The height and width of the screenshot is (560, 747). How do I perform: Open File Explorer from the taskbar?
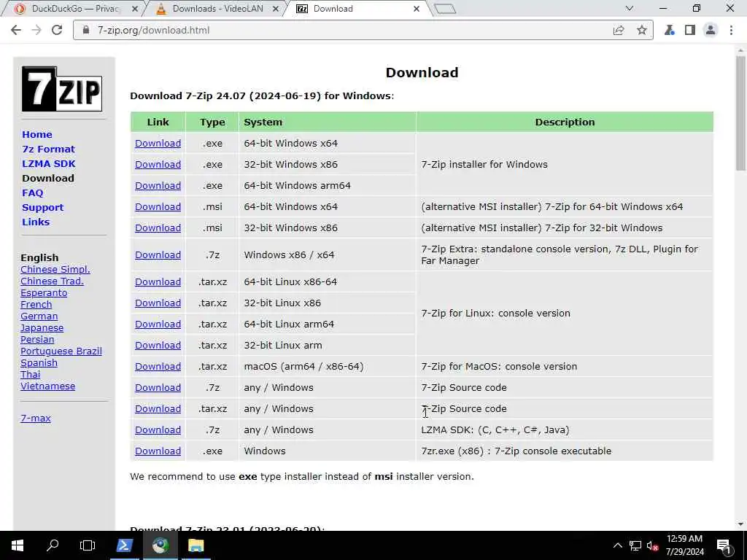tap(196, 545)
